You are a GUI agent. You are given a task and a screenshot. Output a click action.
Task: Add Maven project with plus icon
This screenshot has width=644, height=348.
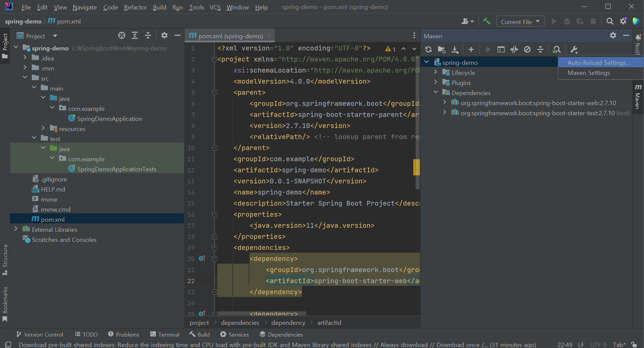(x=471, y=50)
